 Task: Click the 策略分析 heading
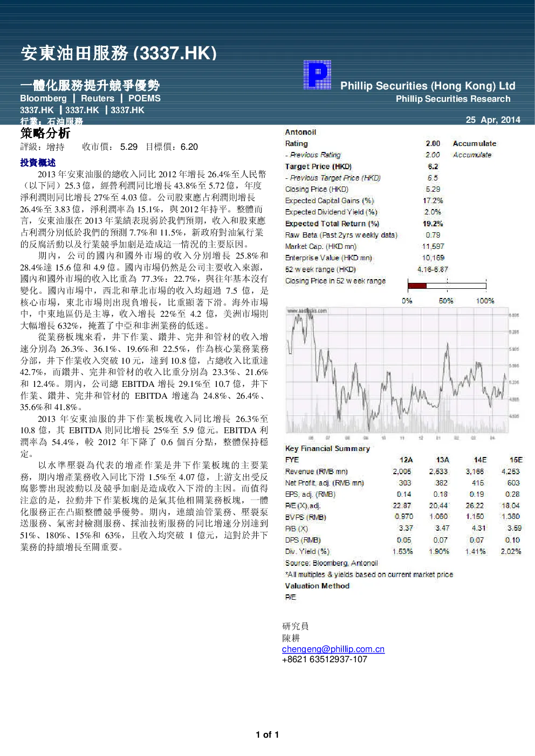pos(45,133)
